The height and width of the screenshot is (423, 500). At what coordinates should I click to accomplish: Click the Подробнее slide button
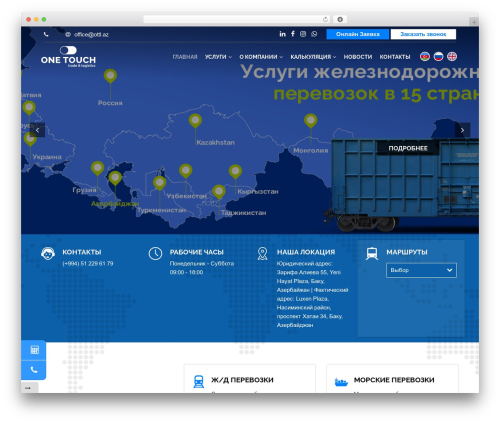pyautogui.click(x=408, y=148)
